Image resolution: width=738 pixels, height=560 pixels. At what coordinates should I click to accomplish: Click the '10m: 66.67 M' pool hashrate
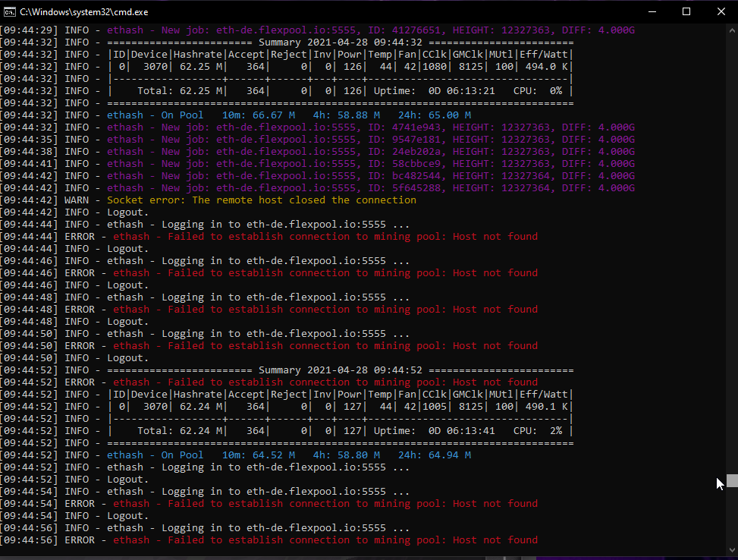(x=259, y=115)
